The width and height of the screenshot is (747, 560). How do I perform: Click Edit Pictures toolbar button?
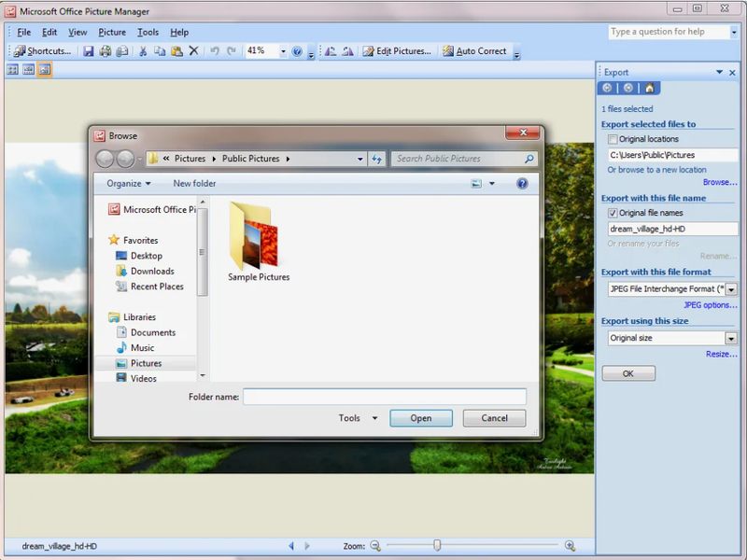[x=396, y=51]
